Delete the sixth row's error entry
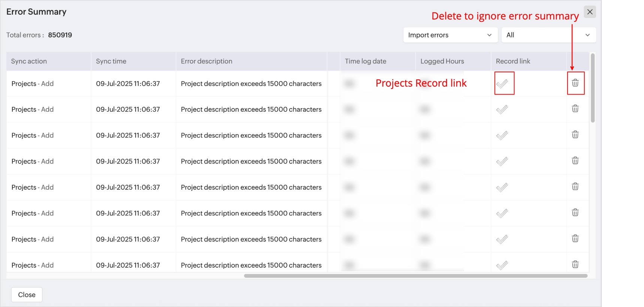The image size is (644, 307). pos(575,213)
